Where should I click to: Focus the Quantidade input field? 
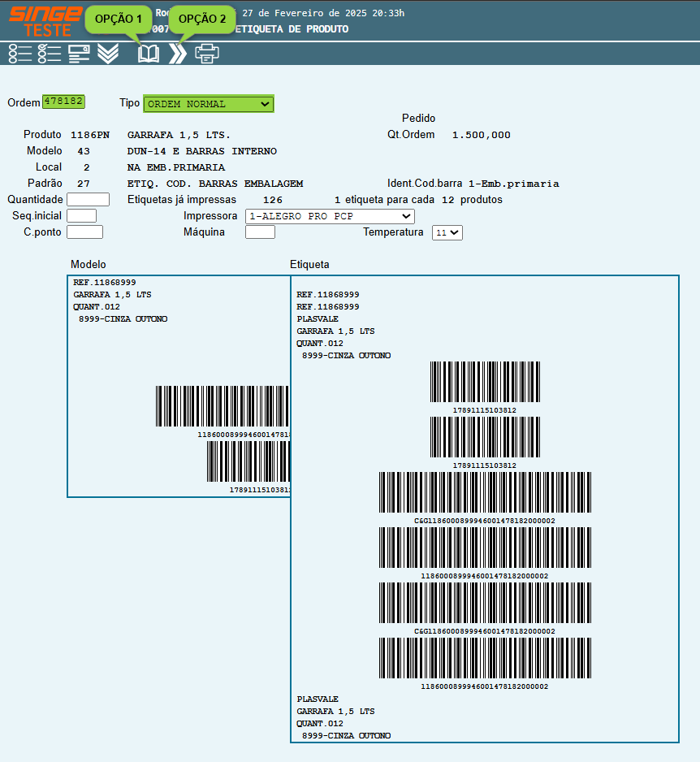(x=88, y=200)
